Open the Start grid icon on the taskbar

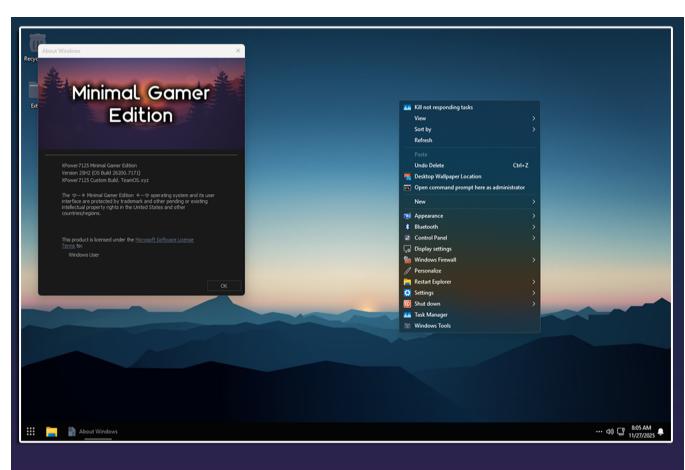click(x=31, y=432)
